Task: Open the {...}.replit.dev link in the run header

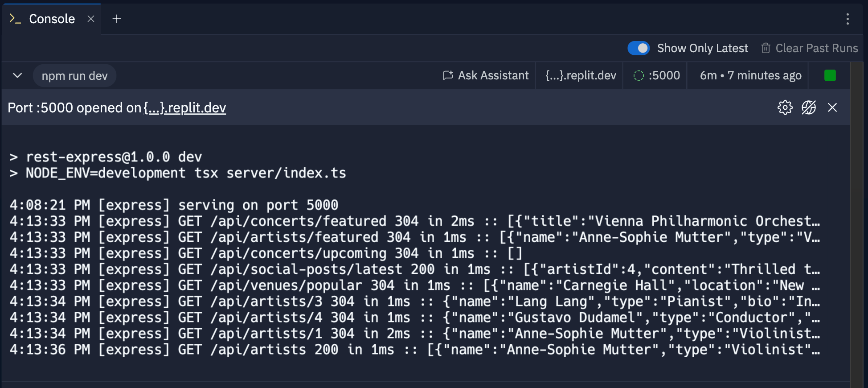Action: click(580, 75)
